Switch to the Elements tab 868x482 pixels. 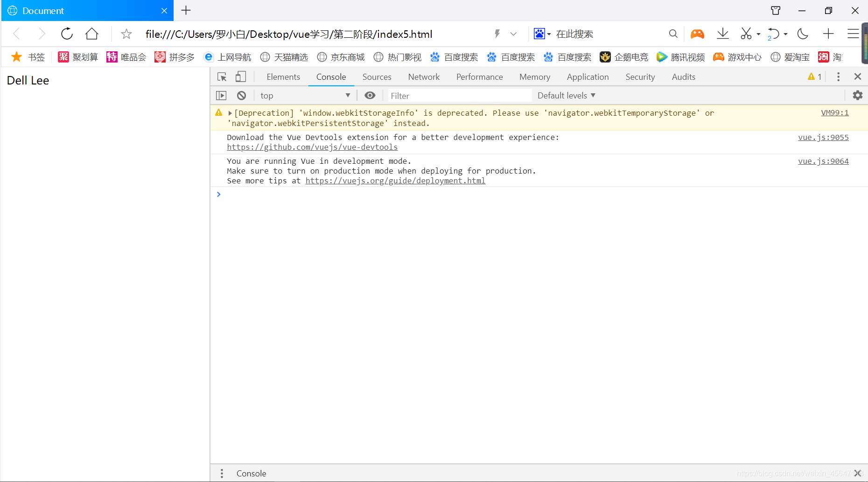(283, 77)
